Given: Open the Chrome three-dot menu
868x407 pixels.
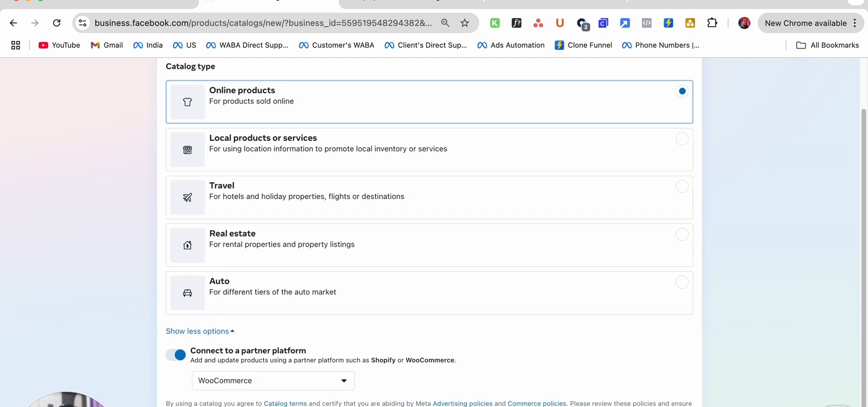Looking at the screenshot, I should (854, 23).
